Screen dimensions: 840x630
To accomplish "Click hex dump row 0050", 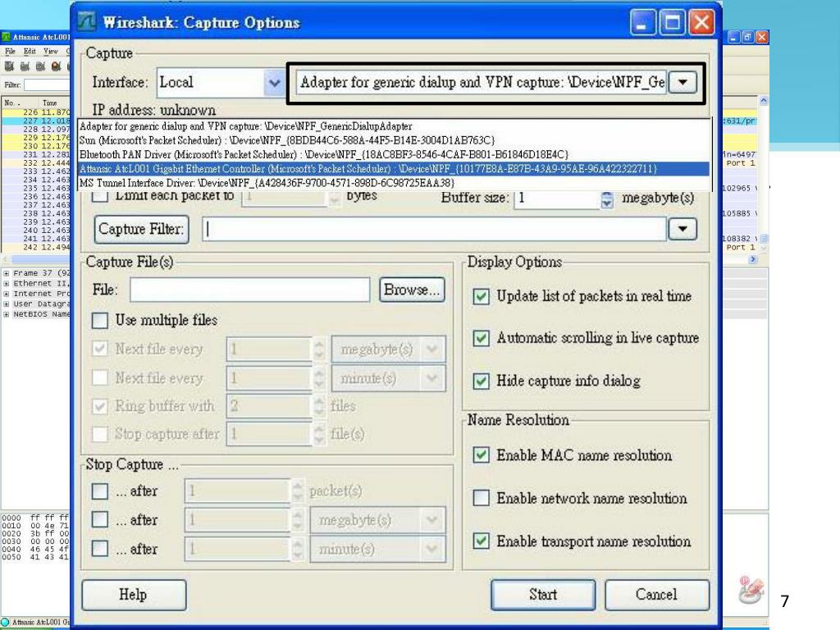I will point(35,557).
